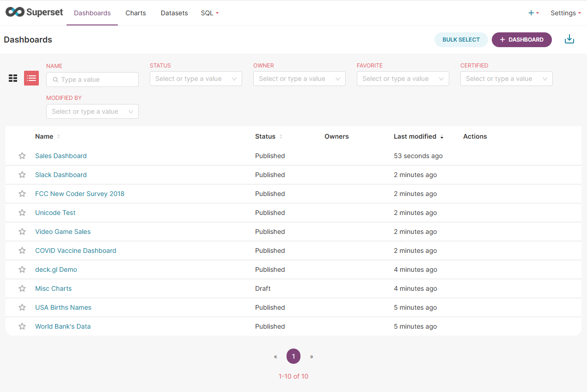Open the Slack Dashboard link

[x=61, y=175]
